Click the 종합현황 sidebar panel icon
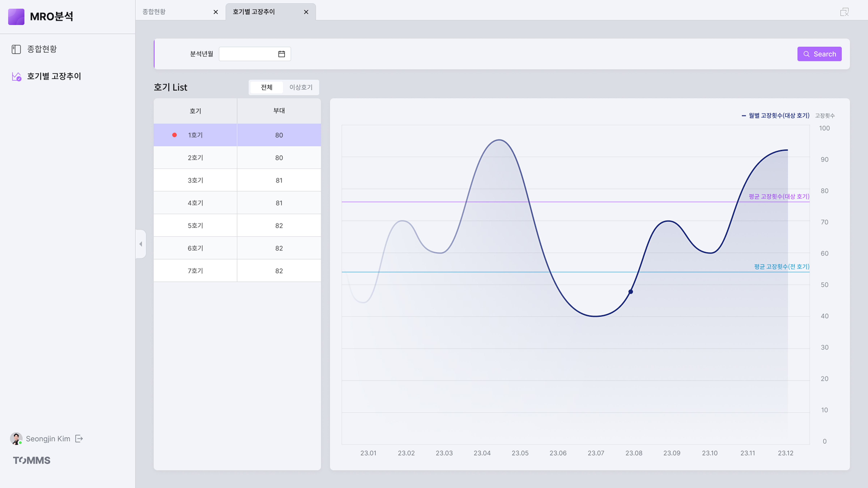868x488 pixels. pos(16,49)
